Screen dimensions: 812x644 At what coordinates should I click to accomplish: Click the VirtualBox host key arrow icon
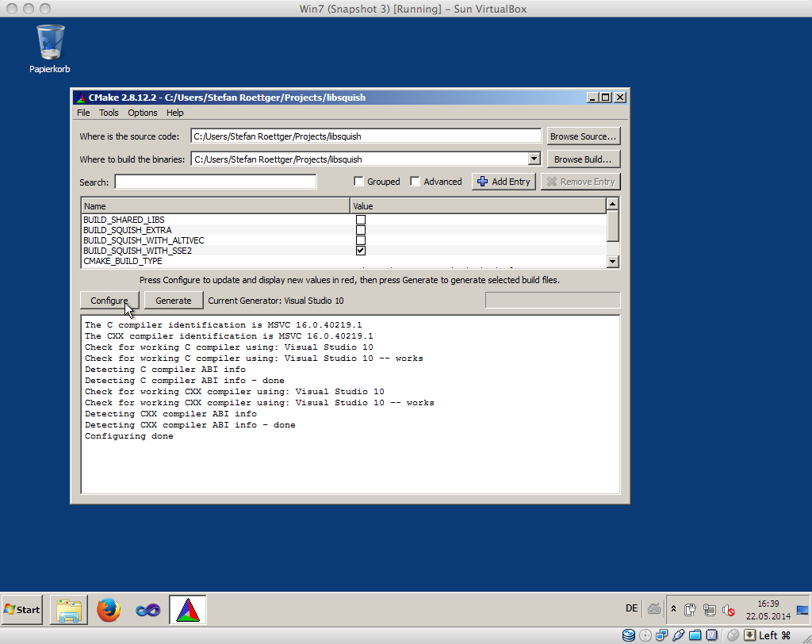[749, 635]
